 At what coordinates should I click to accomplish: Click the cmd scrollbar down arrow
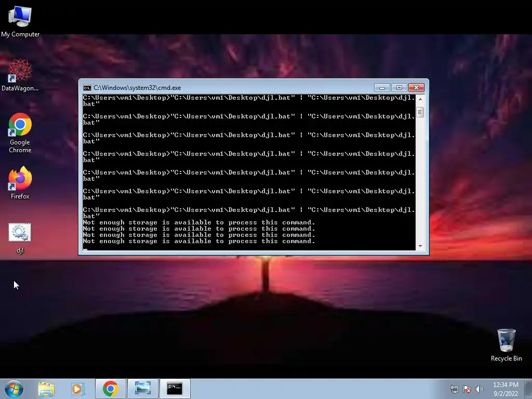[x=420, y=246]
